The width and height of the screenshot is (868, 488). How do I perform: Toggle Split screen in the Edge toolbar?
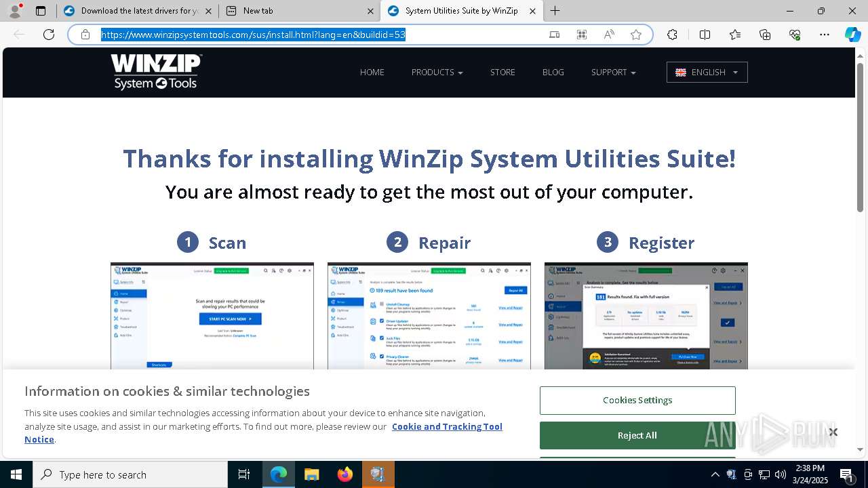coord(705,35)
